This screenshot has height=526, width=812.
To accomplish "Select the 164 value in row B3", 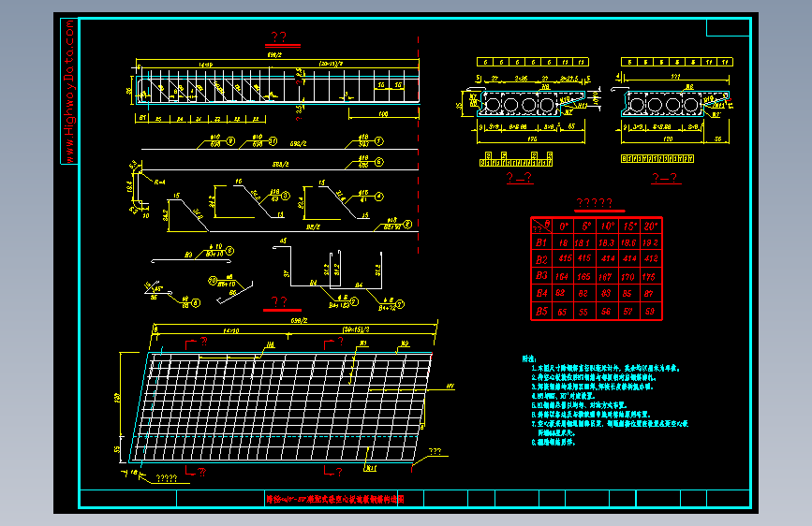I will point(562,277).
